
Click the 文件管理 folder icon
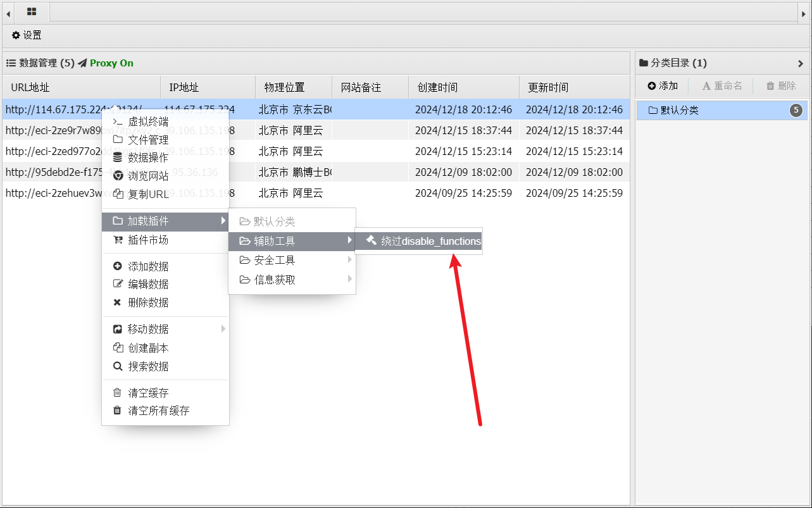click(x=117, y=140)
